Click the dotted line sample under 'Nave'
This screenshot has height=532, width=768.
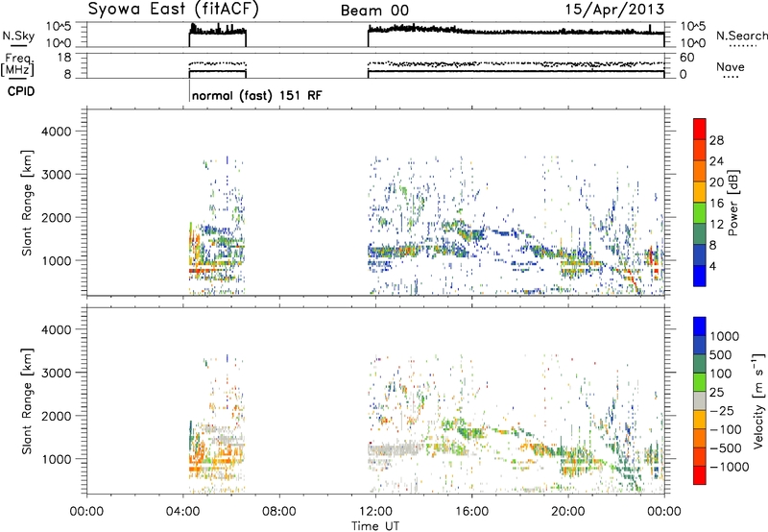pyautogui.click(x=731, y=78)
